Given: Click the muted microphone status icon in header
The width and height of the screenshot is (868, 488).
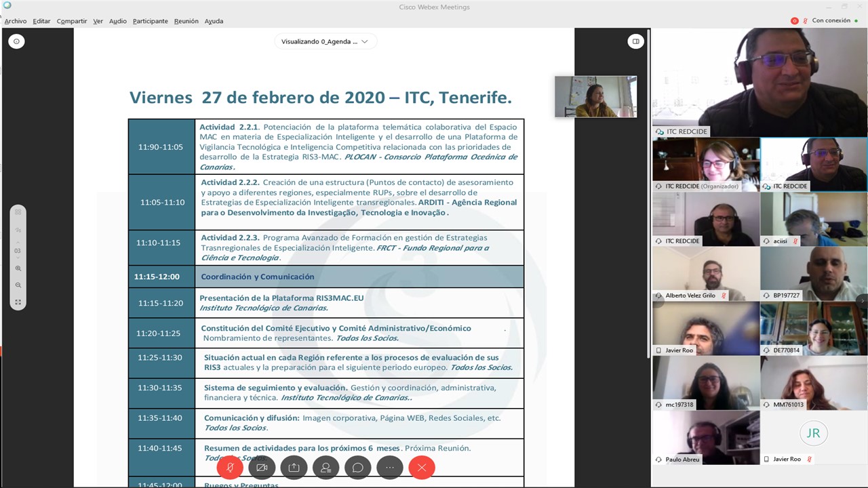Looking at the screenshot, I should pyautogui.click(x=806, y=21).
